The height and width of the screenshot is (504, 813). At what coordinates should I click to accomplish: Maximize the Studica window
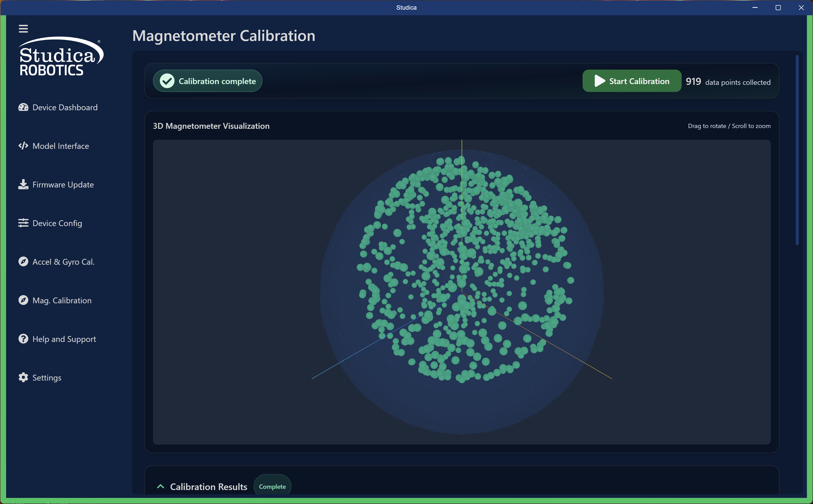coord(778,8)
